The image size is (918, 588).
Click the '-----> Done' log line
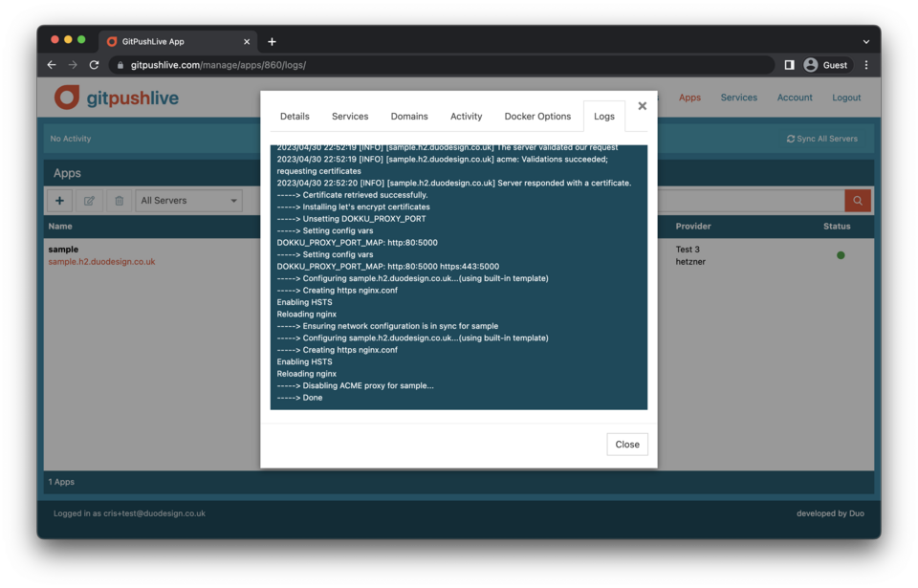(299, 398)
